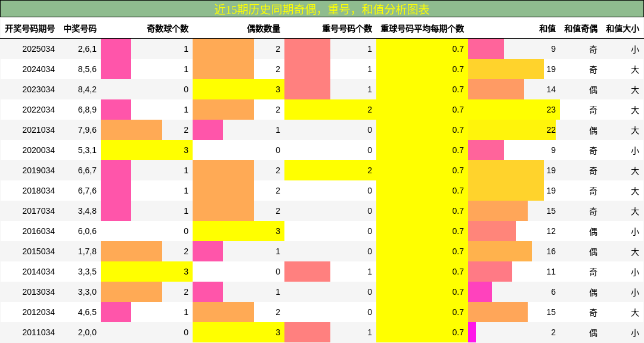The height and width of the screenshot is (343, 644).
Task: Click period number 2025034 in the first row
Action: pos(40,49)
